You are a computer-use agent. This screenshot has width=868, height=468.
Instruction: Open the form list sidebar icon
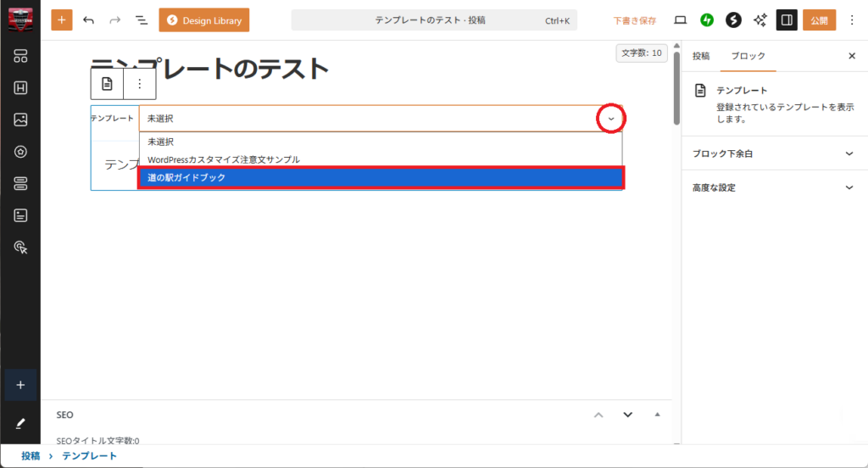[x=20, y=215]
